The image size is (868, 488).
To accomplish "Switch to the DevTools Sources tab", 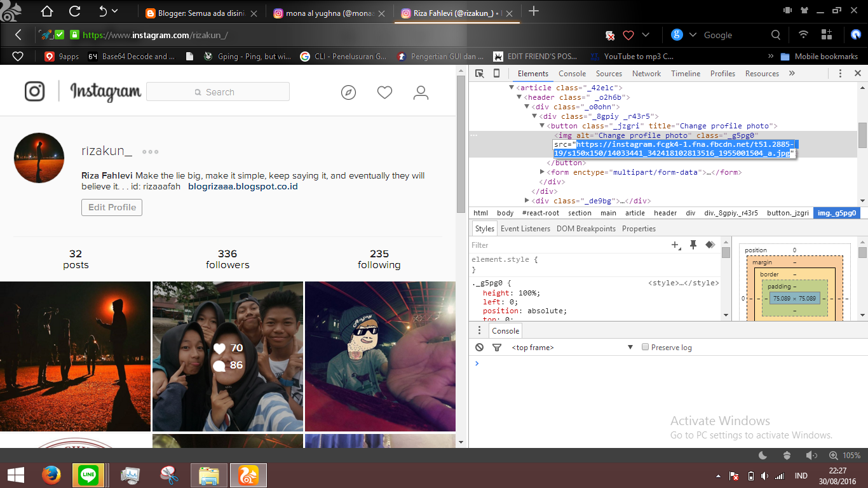I will click(x=609, y=74).
